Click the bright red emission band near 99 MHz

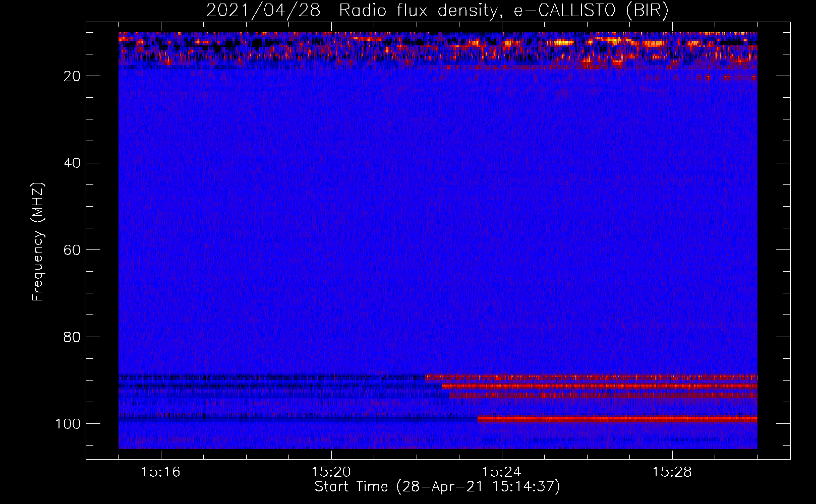617,418
